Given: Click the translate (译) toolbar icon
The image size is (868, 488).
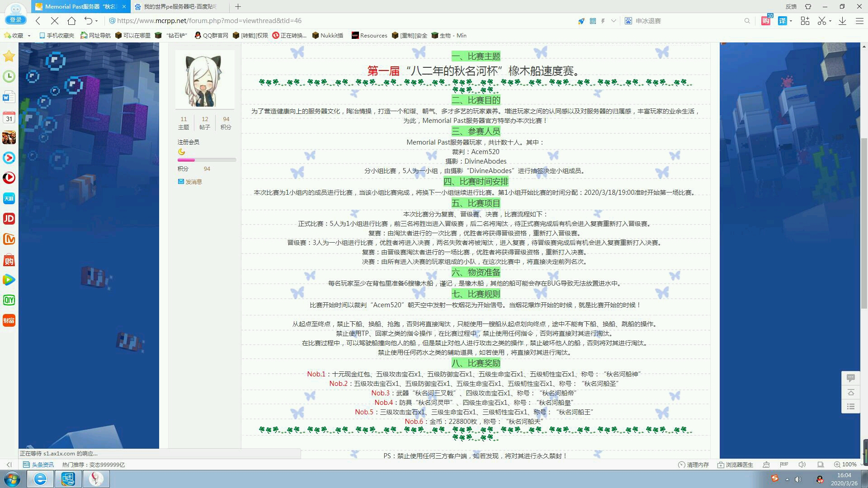Looking at the screenshot, I should pos(783,21).
